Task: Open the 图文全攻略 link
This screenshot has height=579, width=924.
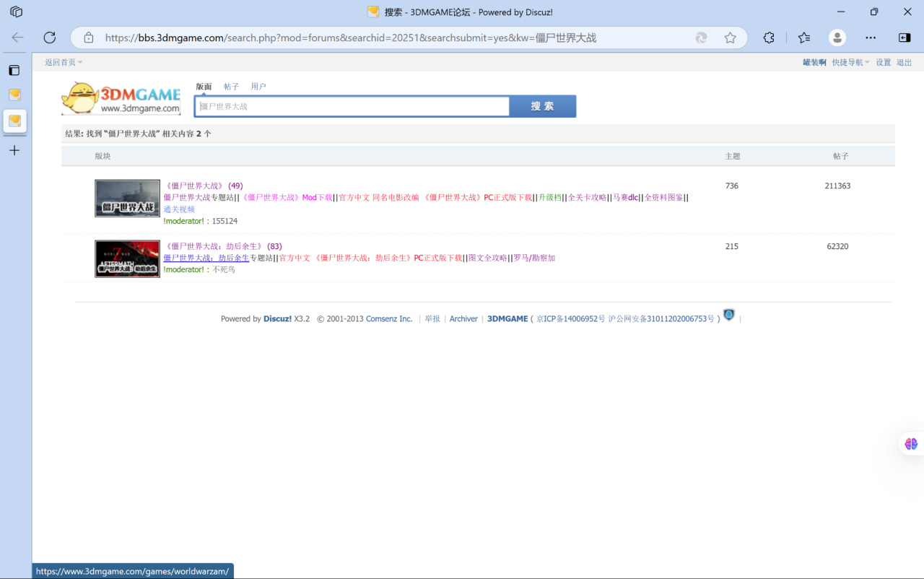Action: tap(488, 258)
